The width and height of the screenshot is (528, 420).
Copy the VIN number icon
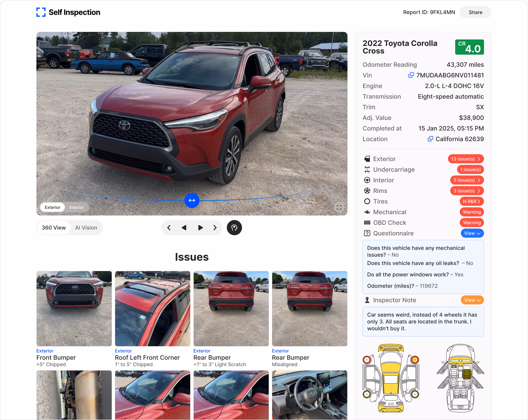click(x=411, y=75)
